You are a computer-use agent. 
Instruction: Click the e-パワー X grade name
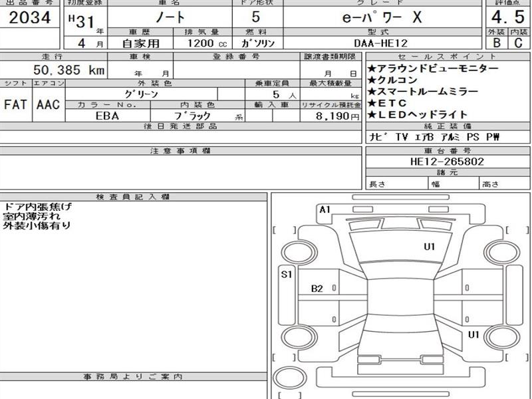[x=382, y=18]
